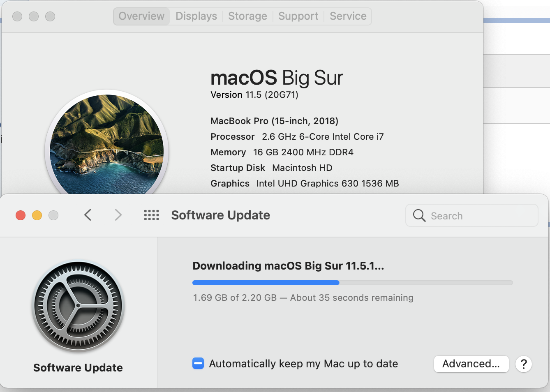Minimize the Software Update window

37,215
